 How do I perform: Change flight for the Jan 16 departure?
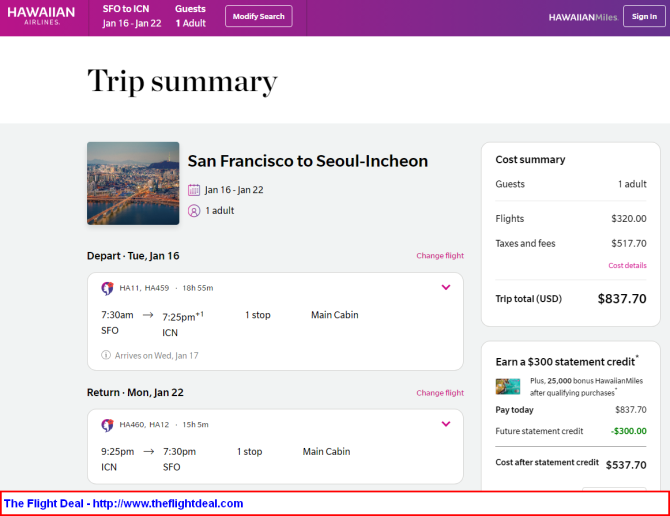click(x=440, y=256)
